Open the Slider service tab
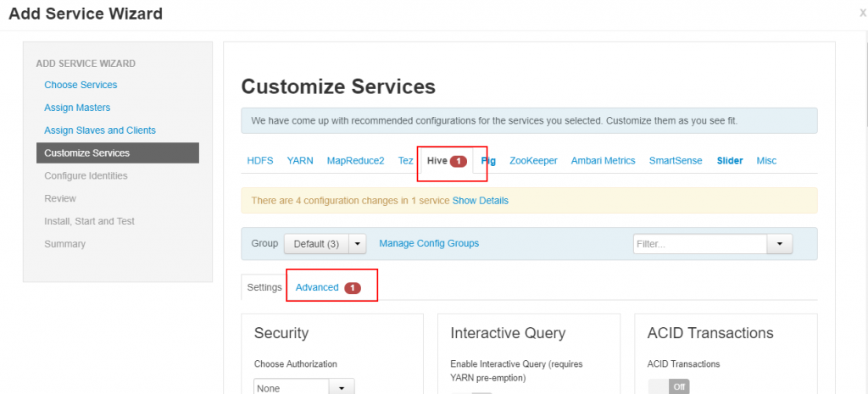Screen dimensions: 868x394 [730, 160]
